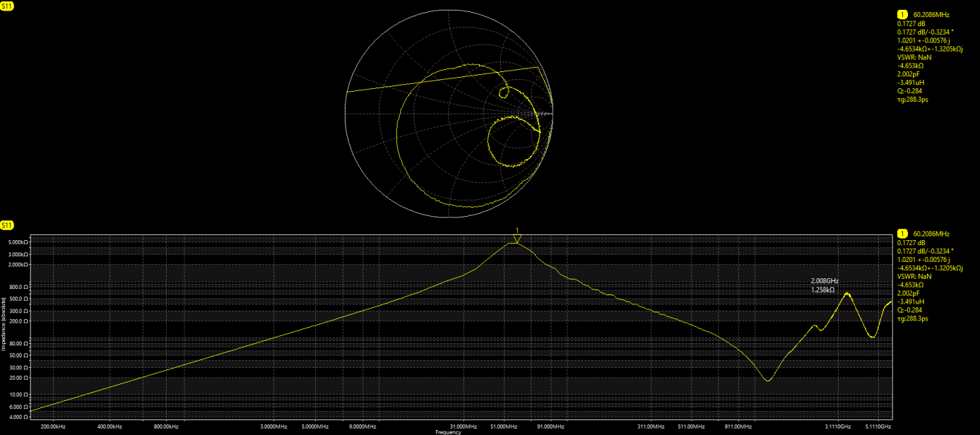Click the VSWR: NaN readout in upper panel
Image resolution: width=980 pixels, height=435 pixels.
click(x=914, y=57)
